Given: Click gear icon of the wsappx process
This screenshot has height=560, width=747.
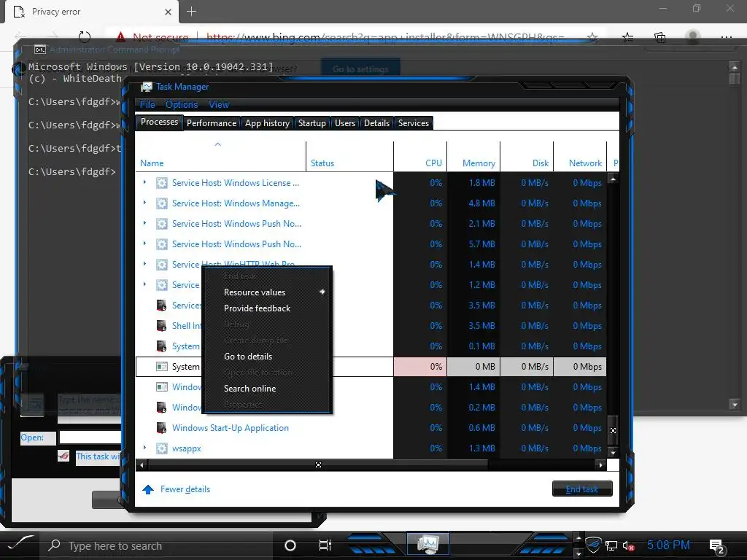Looking at the screenshot, I should (162, 448).
